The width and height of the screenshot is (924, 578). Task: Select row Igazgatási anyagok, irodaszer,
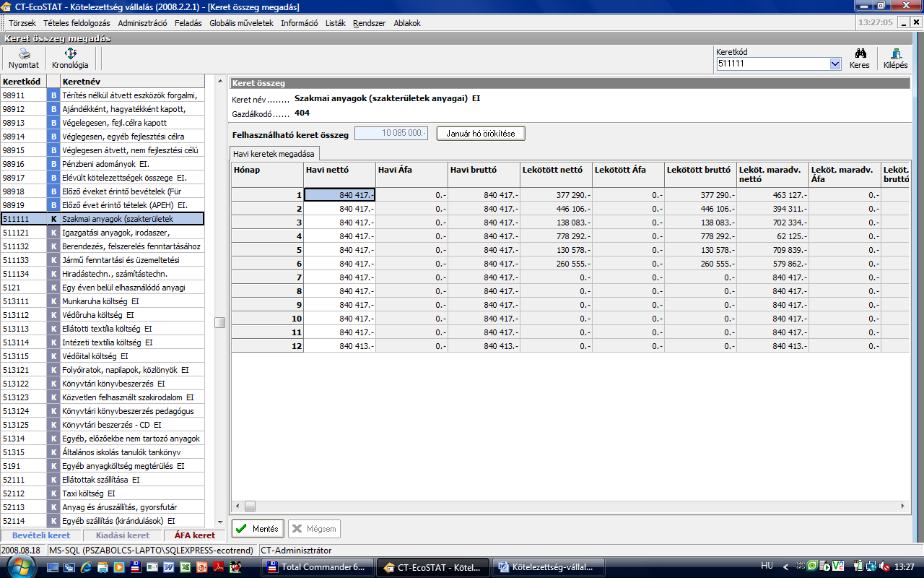click(102, 233)
